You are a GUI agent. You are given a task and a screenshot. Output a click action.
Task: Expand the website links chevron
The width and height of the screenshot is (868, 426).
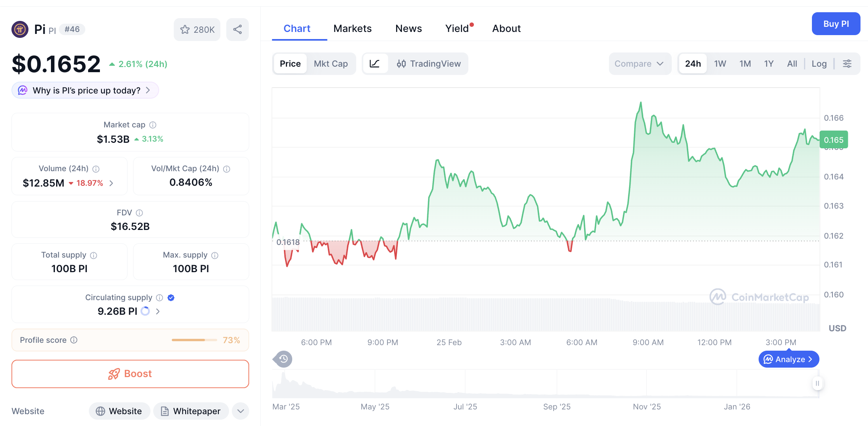pyautogui.click(x=240, y=411)
